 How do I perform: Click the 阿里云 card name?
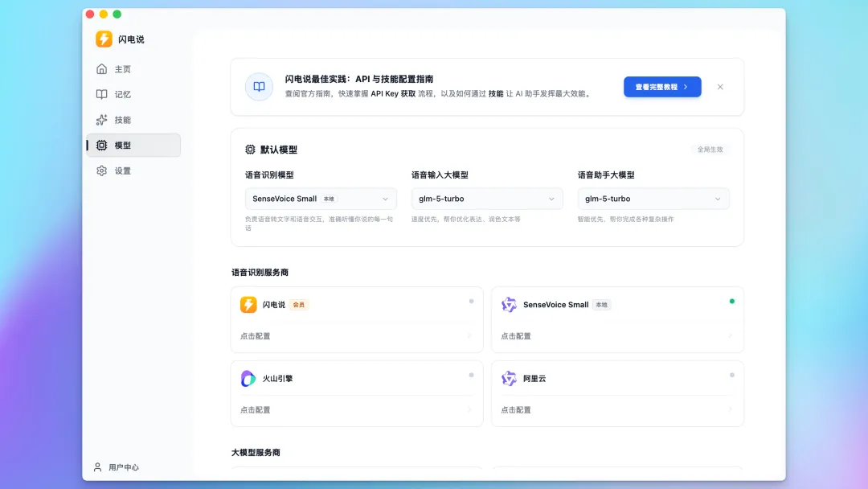tap(534, 378)
